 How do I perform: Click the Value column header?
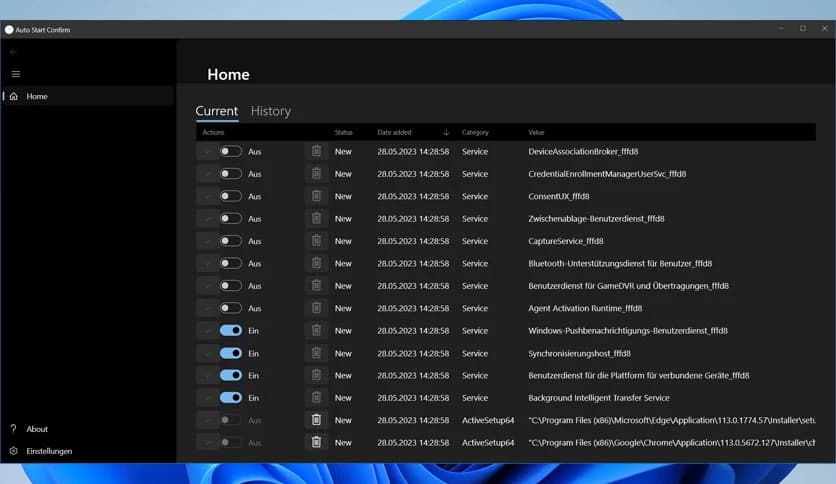pos(536,132)
